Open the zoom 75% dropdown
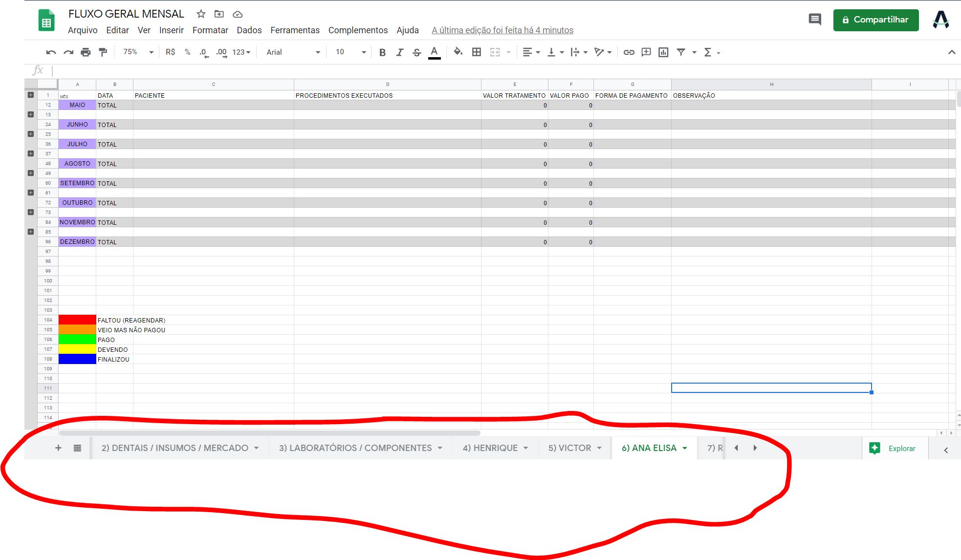Viewport: 961px width, 560px height. point(138,52)
